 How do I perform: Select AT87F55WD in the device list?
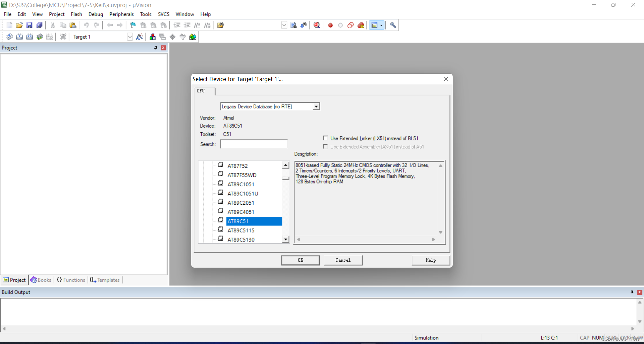242,175
